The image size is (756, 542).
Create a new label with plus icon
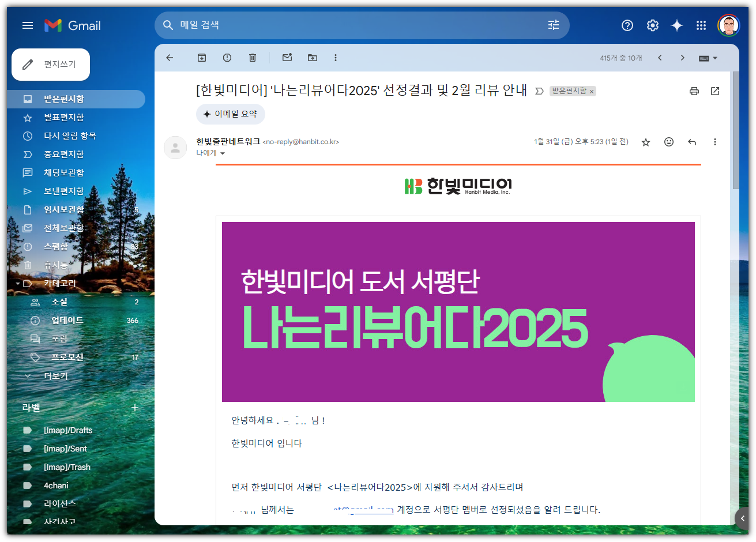tap(135, 408)
